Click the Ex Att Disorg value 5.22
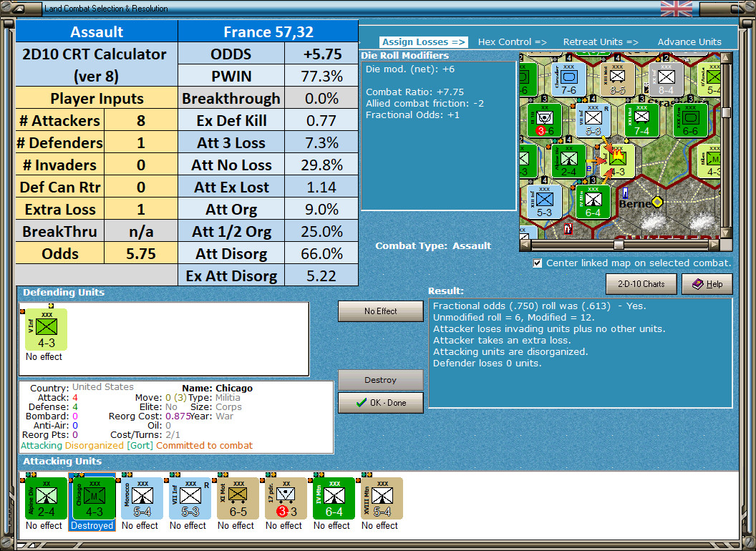The width and height of the screenshot is (756, 551). coord(321,275)
